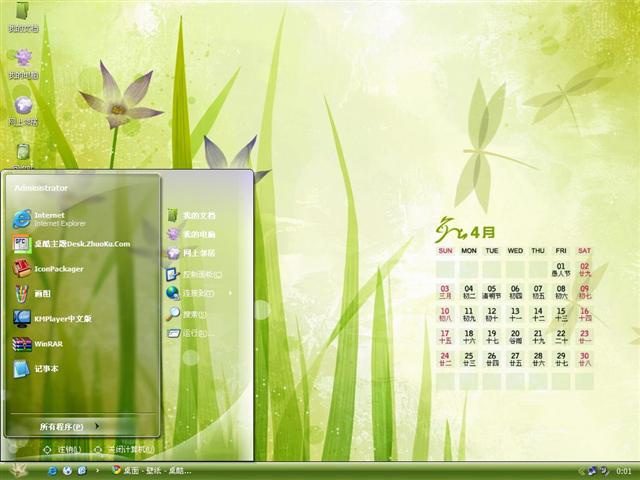Open 我的电脑 in Start menu right column
Viewport: 640px width, 480px height.
pyautogui.click(x=191, y=234)
